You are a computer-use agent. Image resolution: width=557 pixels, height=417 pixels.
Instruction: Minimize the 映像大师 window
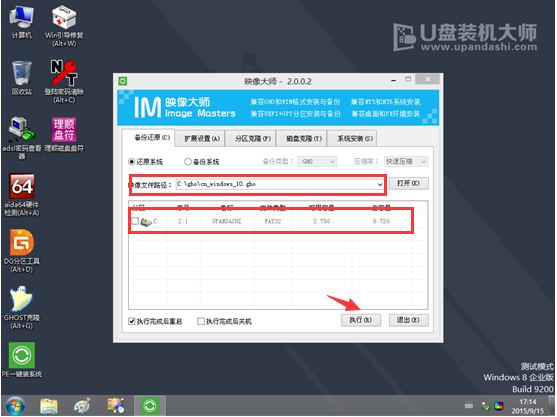[x=393, y=81]
